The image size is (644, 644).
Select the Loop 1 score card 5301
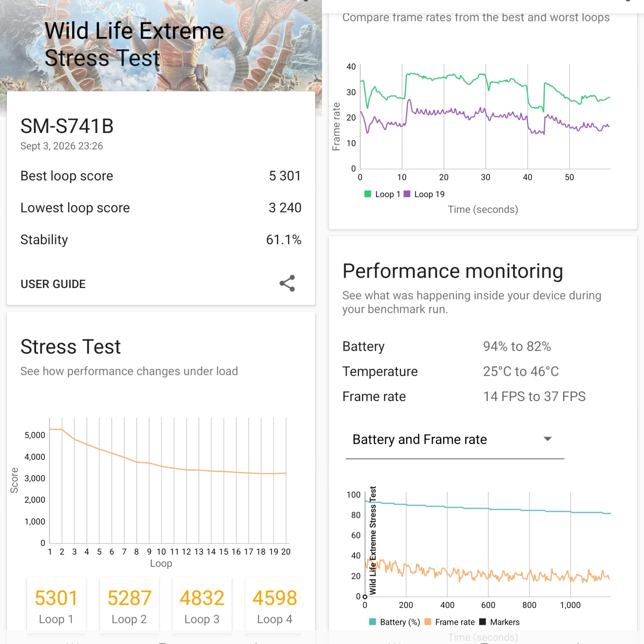(x=57, y=605)
